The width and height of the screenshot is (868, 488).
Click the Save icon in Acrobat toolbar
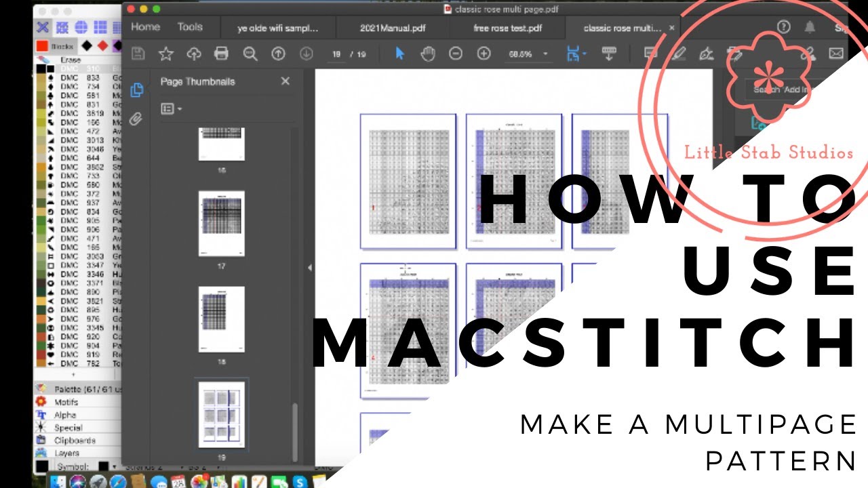pos(138,54)
